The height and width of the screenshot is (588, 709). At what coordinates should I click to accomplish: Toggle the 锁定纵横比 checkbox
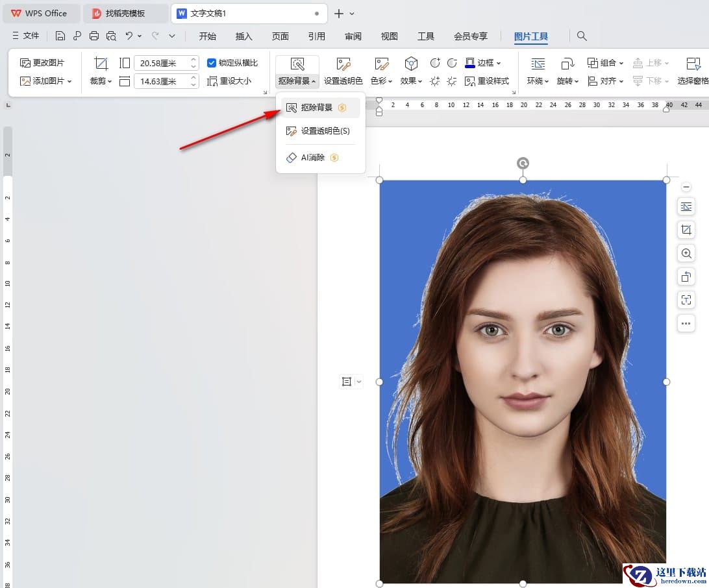click(x=211, y=63)
